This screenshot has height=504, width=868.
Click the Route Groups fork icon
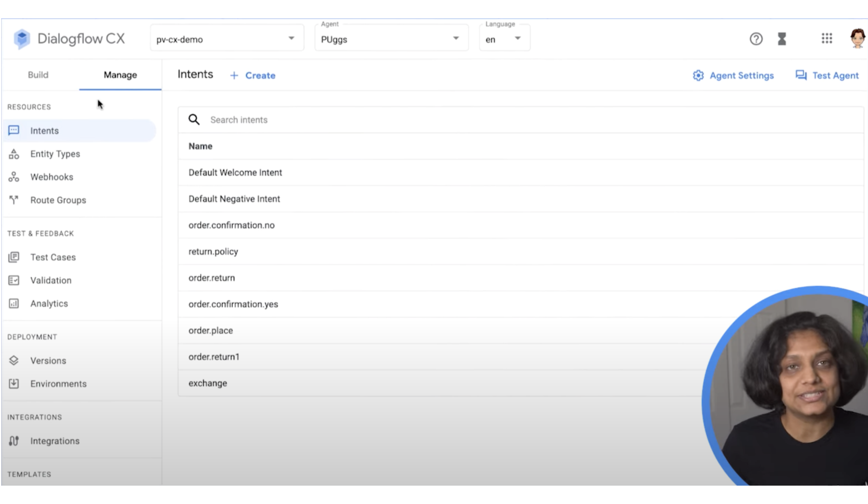[x=14, y=200]
